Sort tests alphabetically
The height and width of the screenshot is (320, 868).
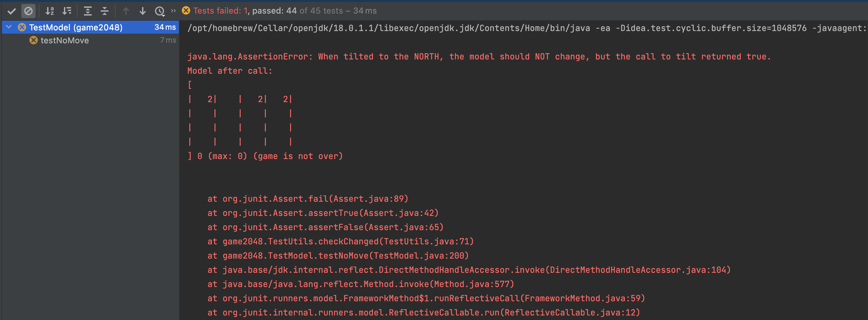(x=49, y=11)
